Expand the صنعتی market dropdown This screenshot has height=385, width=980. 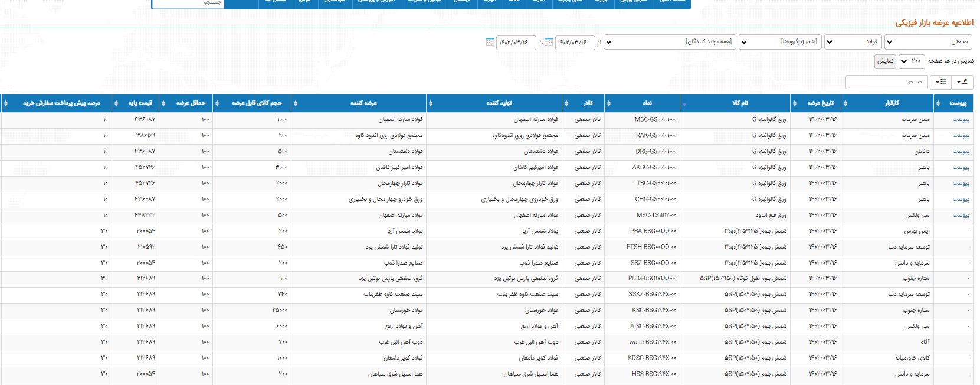(x=927, y=42)
